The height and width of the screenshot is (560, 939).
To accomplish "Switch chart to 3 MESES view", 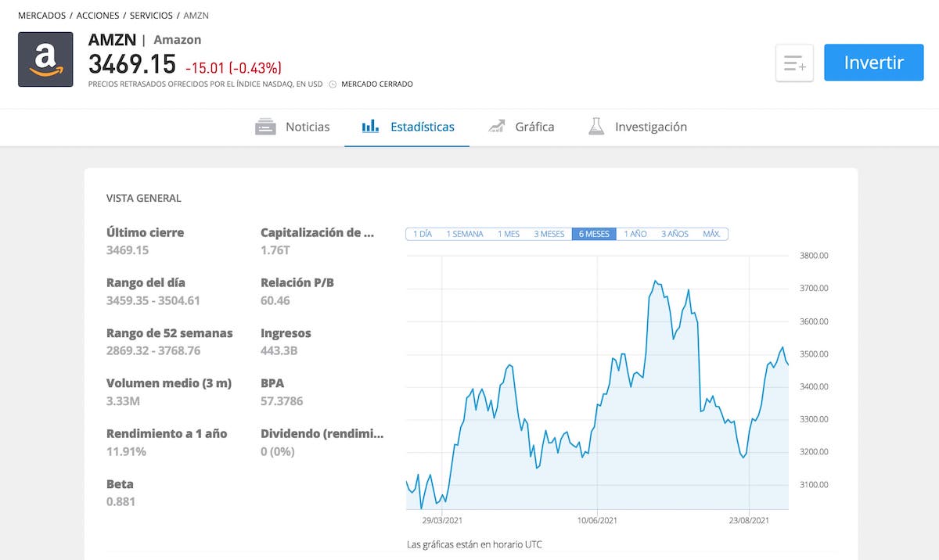I will coord(549,233).
